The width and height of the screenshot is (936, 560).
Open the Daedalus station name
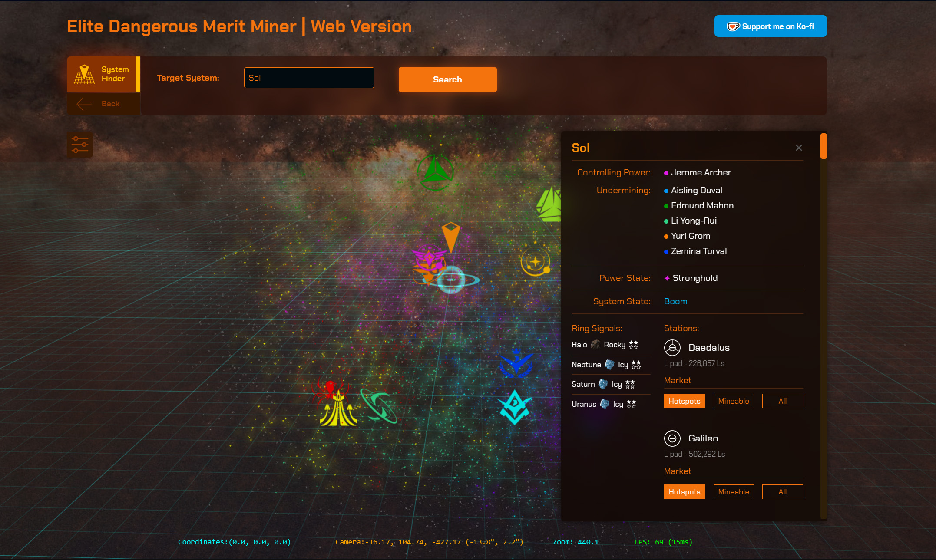[x=709, y=348]
